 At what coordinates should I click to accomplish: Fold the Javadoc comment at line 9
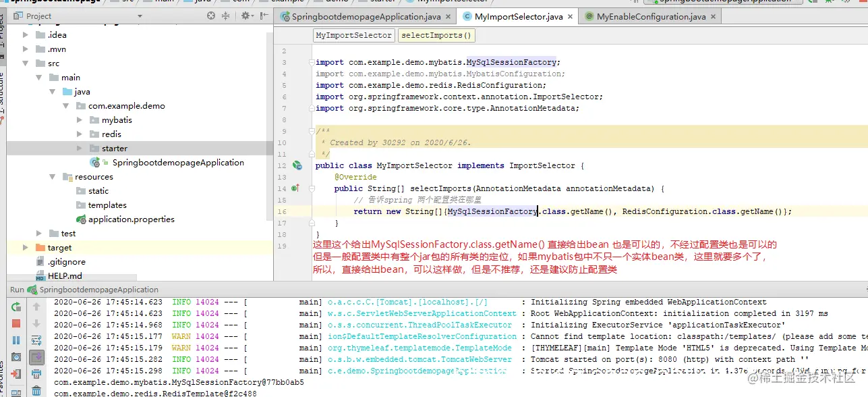coord(312,131)
